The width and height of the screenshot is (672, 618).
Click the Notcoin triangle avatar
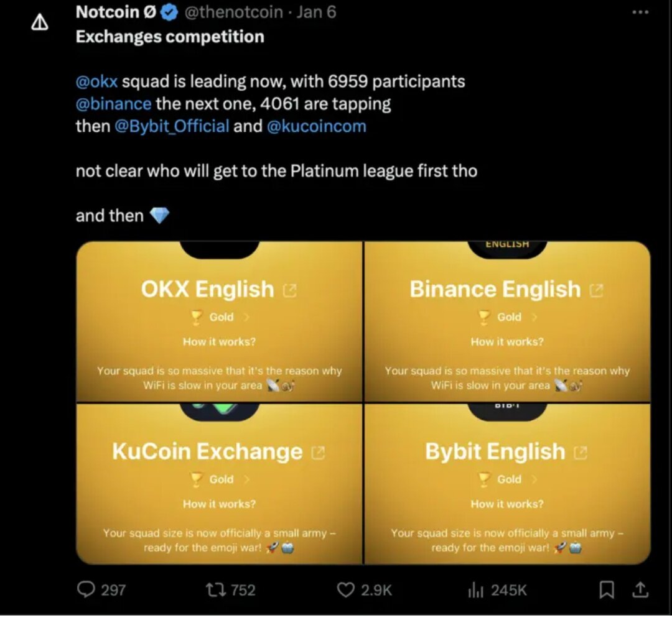click(40, 23)
